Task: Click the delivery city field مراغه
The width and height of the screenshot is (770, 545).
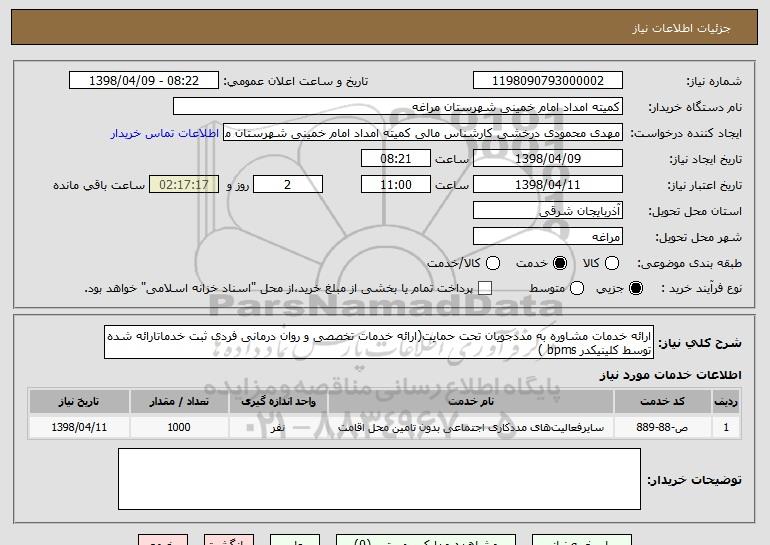Action: click(x=546, y=237)
